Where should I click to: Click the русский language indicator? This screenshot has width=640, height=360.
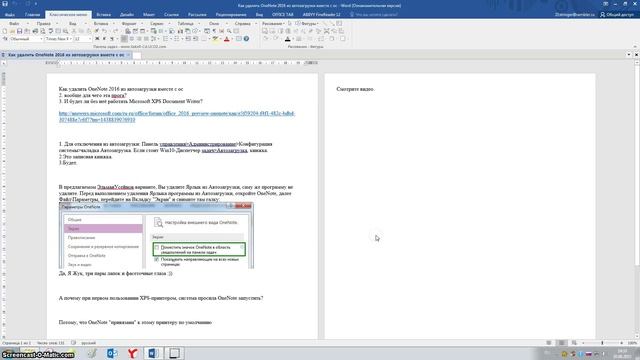tap(89, 343)
